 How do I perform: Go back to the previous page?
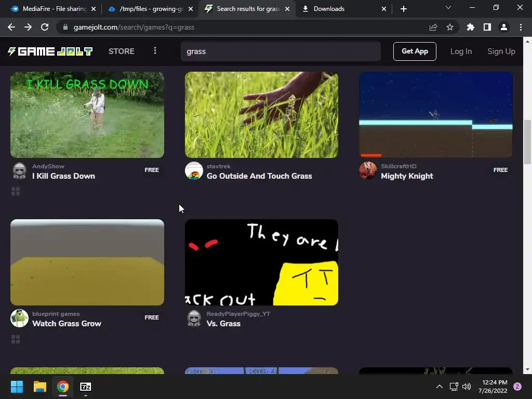[x=11, y=27]
